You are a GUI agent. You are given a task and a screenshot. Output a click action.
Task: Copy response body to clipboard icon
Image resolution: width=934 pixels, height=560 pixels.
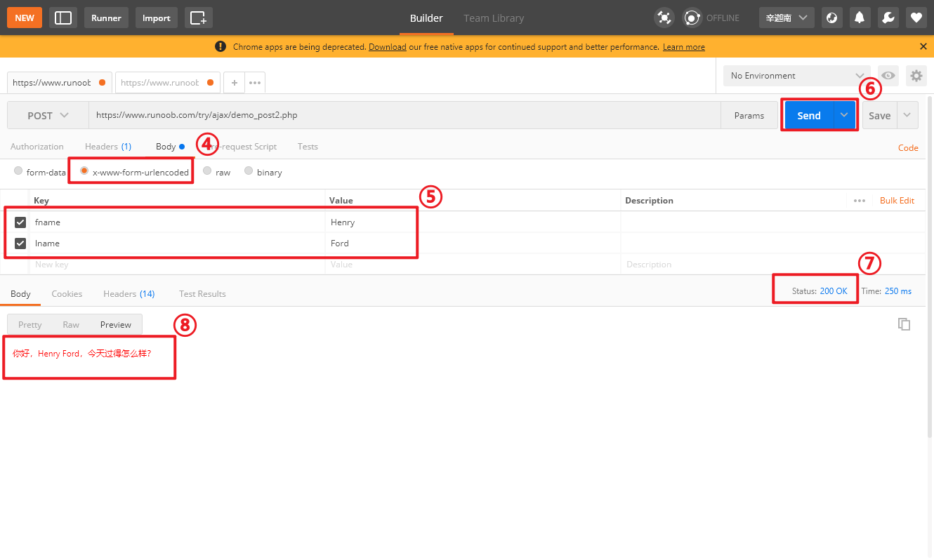(x=905, y=324)
